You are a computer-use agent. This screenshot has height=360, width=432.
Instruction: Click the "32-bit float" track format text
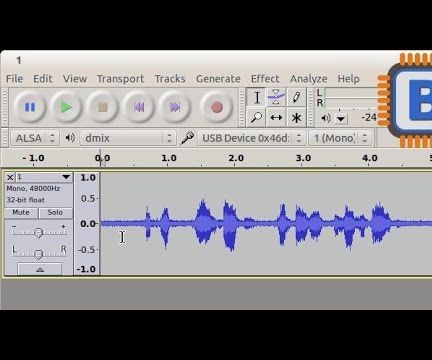pyautogui.click(x=25, y=200)
